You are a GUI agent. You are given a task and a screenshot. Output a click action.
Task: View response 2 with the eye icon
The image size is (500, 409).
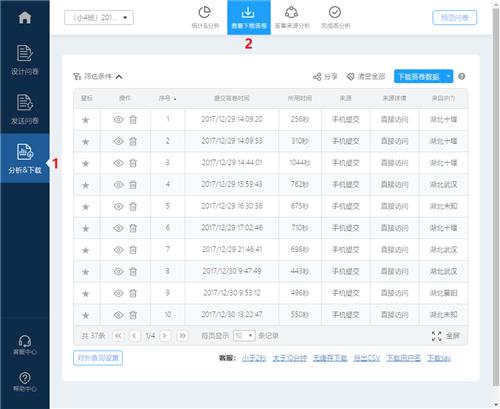(x=119, y=141)
